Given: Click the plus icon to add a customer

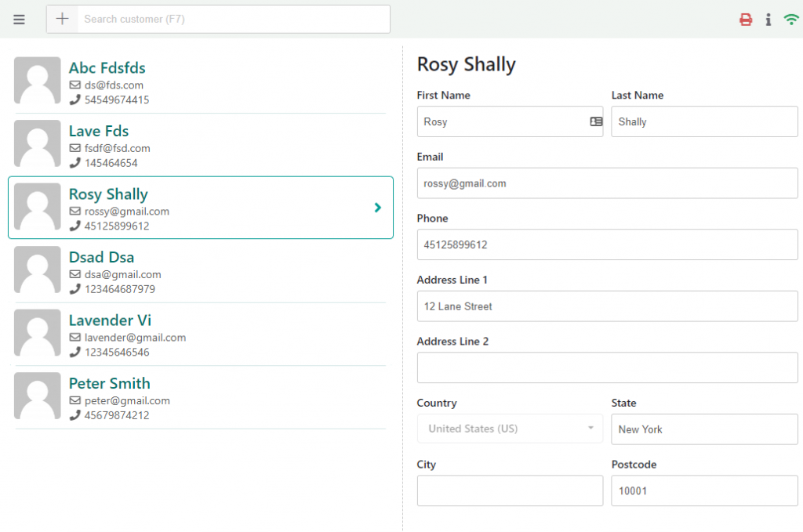Looking at the screenshot, I should [62, 19].
